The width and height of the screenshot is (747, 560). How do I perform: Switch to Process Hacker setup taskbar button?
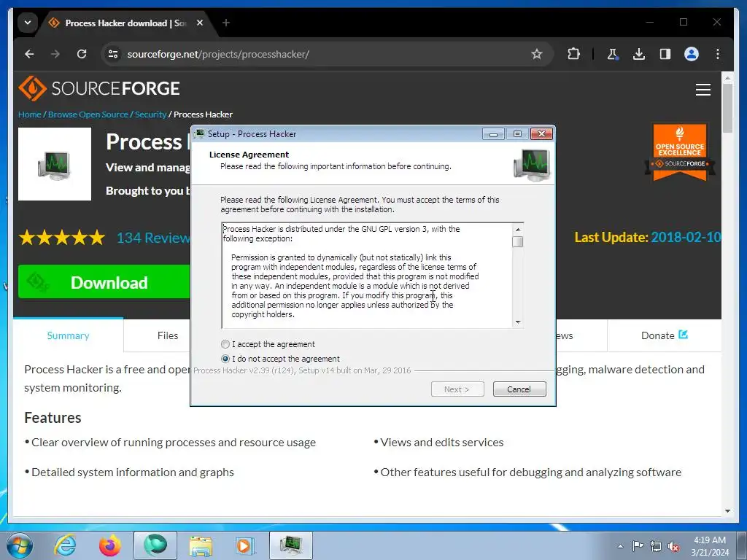click(291, 545)
